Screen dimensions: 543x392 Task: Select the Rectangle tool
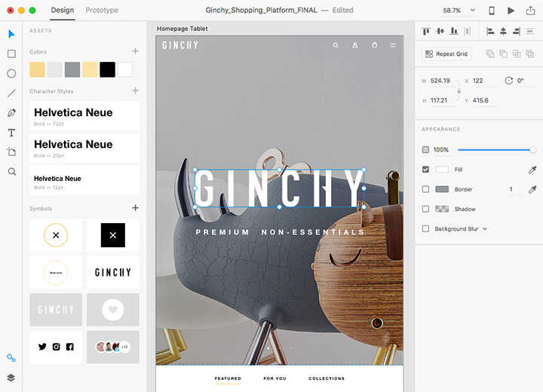pos(11,54)
